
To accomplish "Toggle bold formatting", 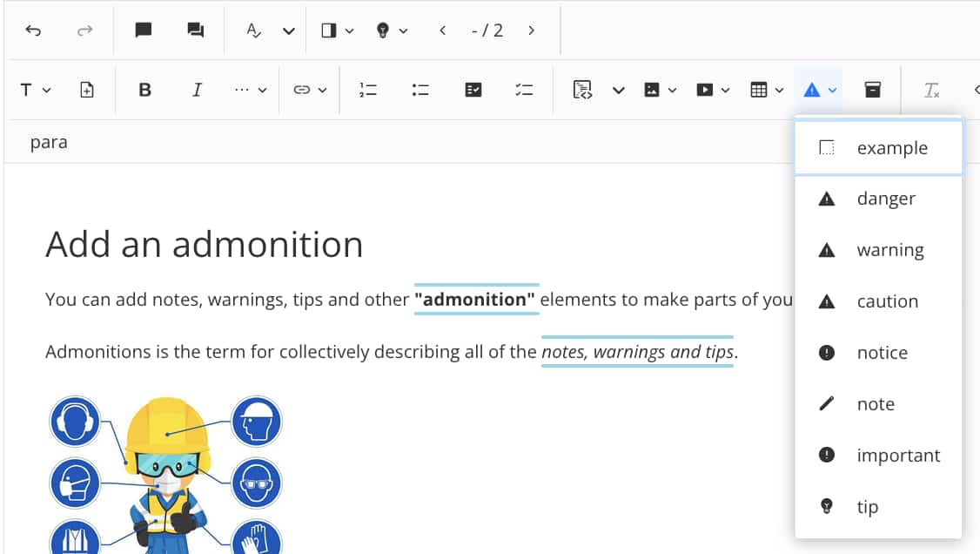I will 144,89.
